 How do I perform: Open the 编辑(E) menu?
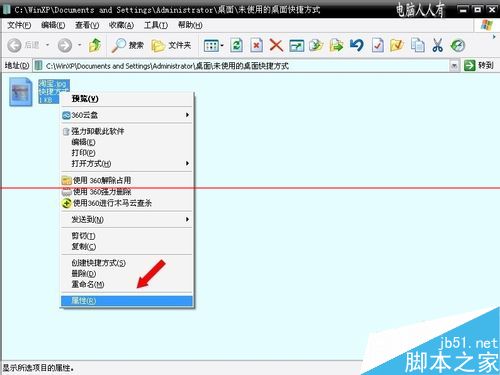pos(53,25)
